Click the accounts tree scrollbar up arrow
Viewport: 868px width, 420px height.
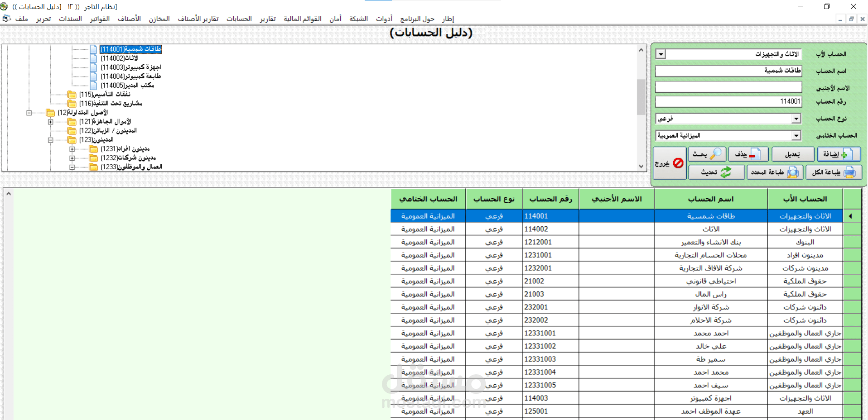pyautogui.click(x=641, y=50)
